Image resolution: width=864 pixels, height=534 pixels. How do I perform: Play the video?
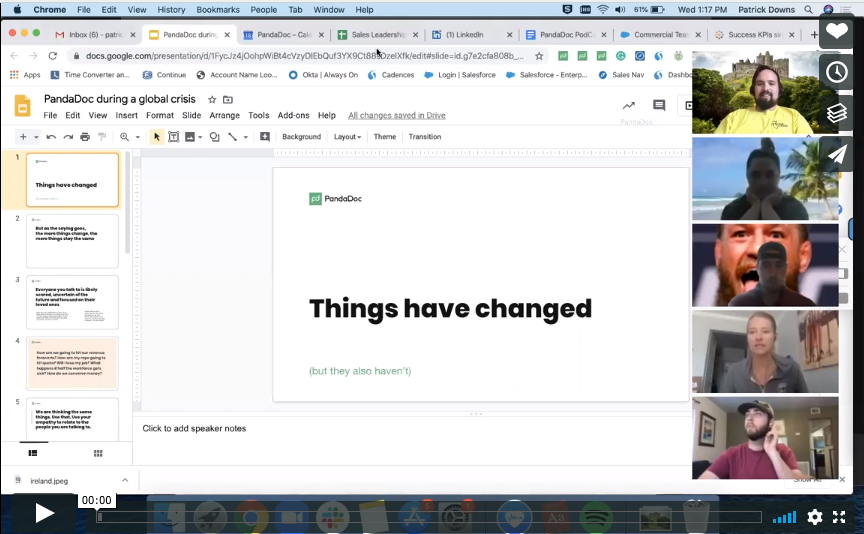44,514
